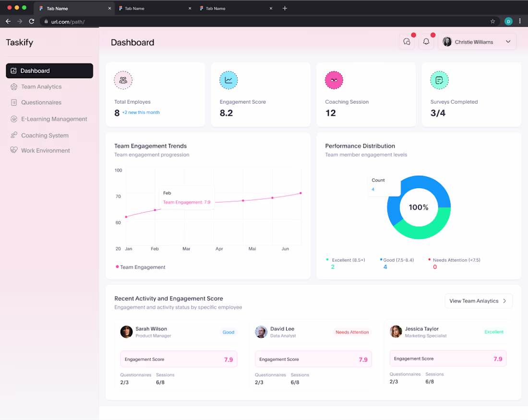
Task: Click the Total Employes people icon
Action: (x=123, y=80)
